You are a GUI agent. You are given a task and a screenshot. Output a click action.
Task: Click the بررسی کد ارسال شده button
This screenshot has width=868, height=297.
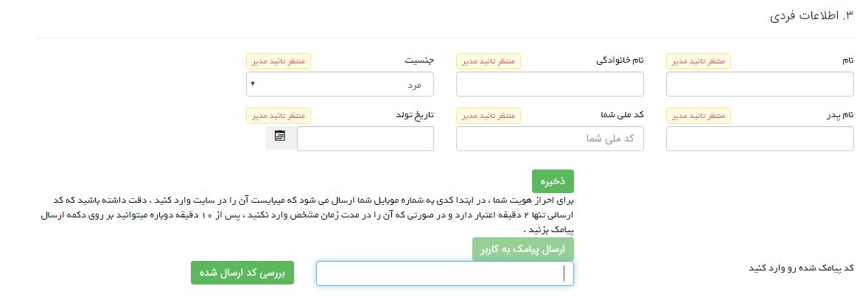242,273
